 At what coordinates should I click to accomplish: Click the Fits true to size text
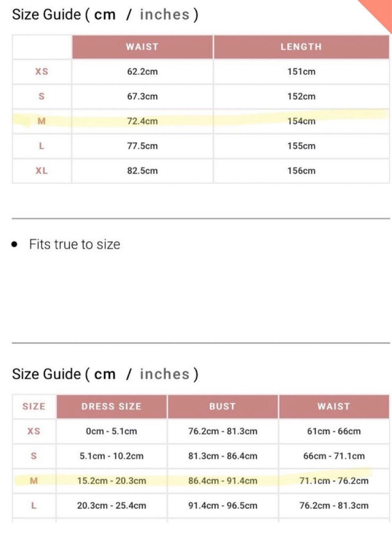[x=74, y=244]
